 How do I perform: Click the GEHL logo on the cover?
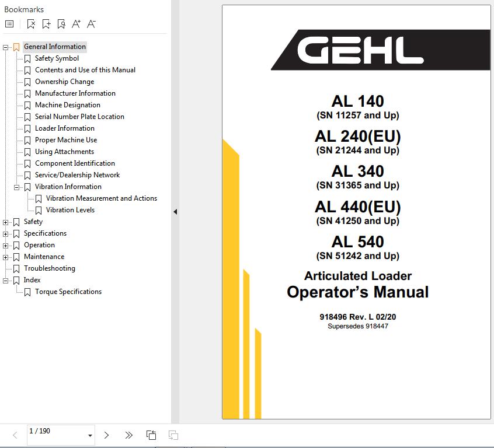(x=360, y=50)
